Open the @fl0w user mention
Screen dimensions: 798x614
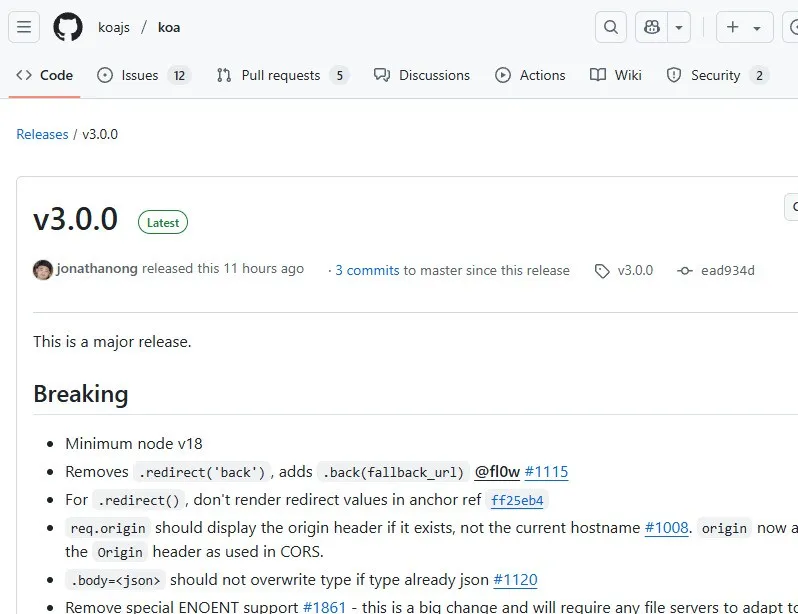point(497,472)
